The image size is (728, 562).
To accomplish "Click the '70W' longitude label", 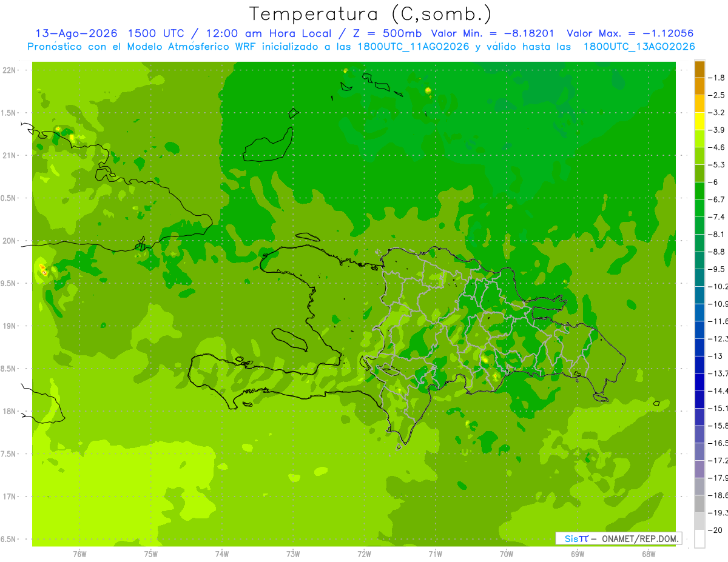I will tap(507, 554).
